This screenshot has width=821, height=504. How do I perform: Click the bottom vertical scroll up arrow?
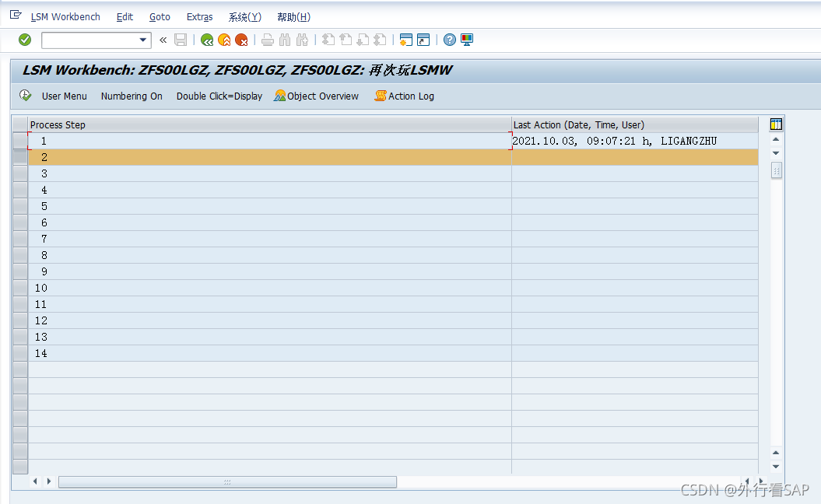point(776,453)
